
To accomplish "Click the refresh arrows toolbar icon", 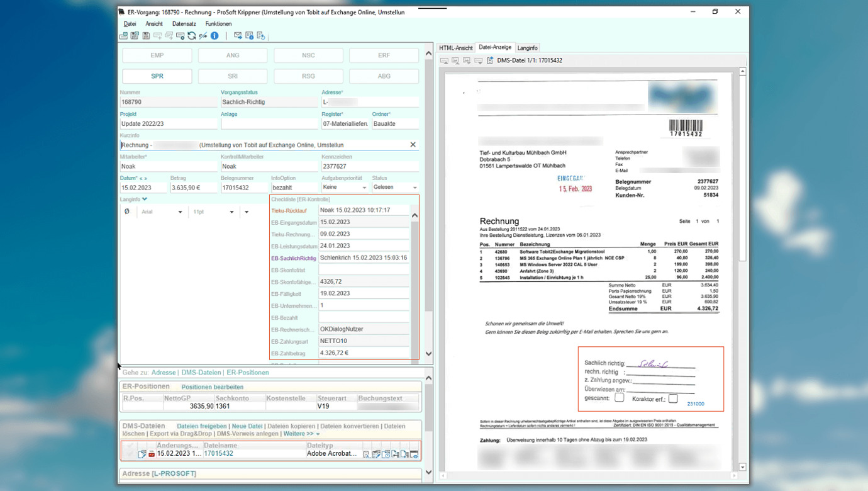I will point(192,36).
